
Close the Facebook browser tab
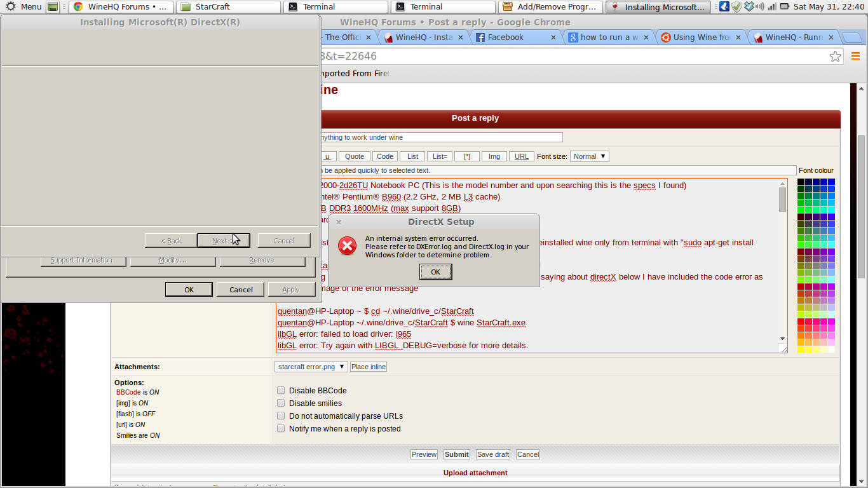pos(553,37)
